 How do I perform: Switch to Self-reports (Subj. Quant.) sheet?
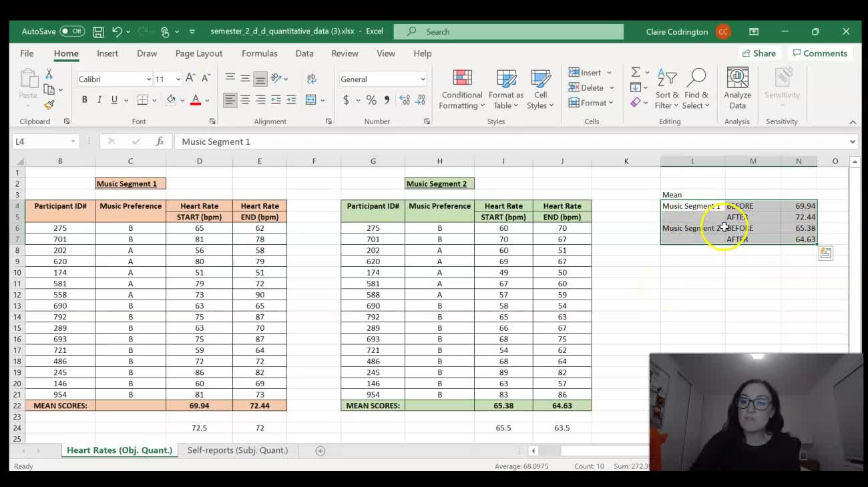(x=238, y=450)
